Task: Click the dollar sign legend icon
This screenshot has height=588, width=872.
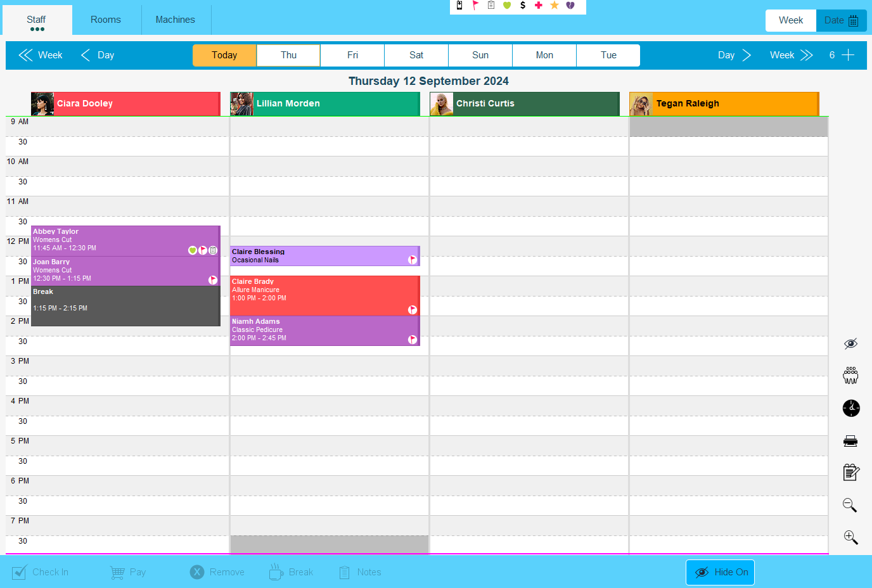Action: coord(523,5)
